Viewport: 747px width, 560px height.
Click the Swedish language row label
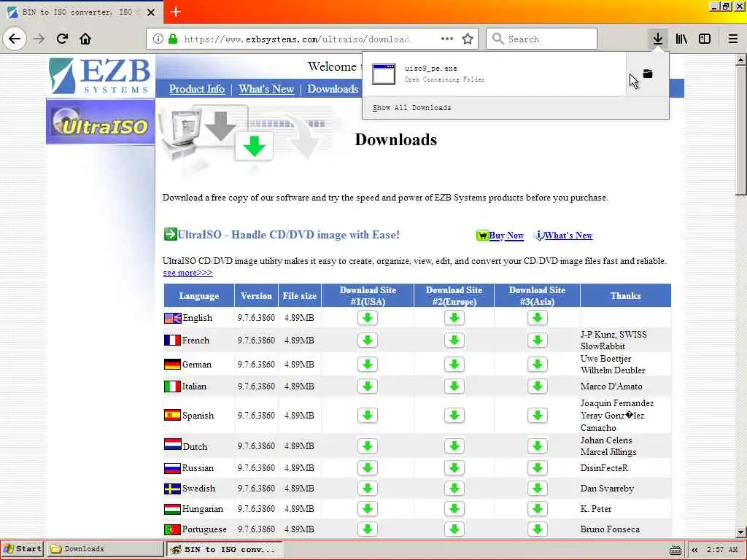(x=198, y=488)
